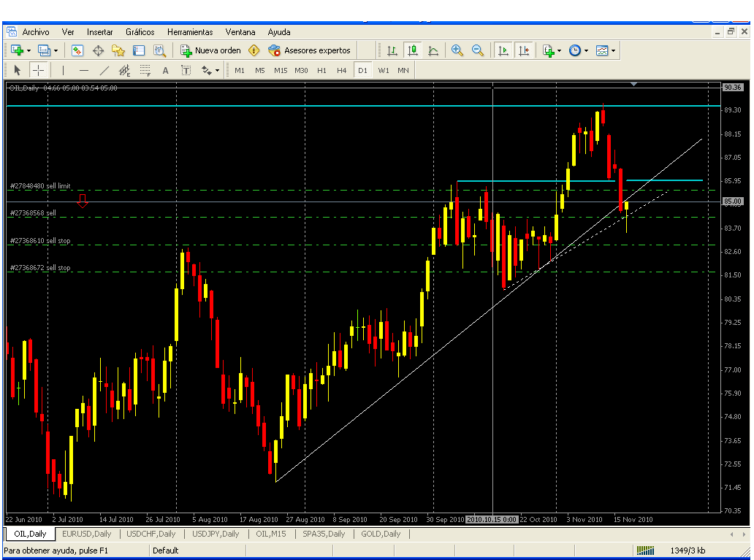Select the text label 'T' tool
The height and width of the screenshot is (560, 754).
[186, 71]
